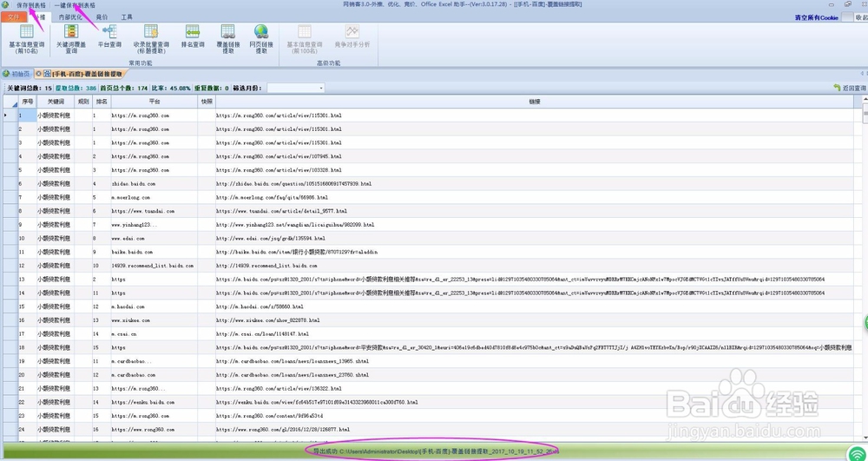868x461 pixels.
Task: Open the 文件 menu tab
Action: [14, 17]
